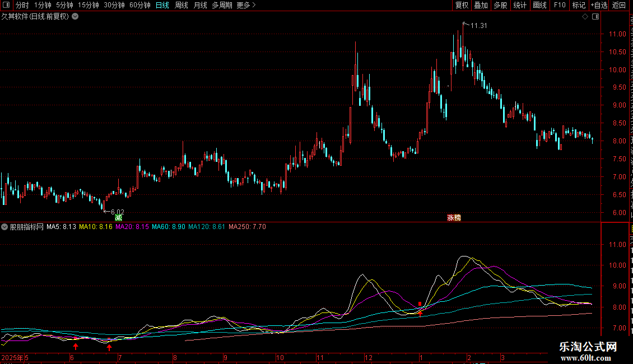Click the MA10: 8.16 indicator value
This screenshot has height=364, width=633.
tap(96, 227)
